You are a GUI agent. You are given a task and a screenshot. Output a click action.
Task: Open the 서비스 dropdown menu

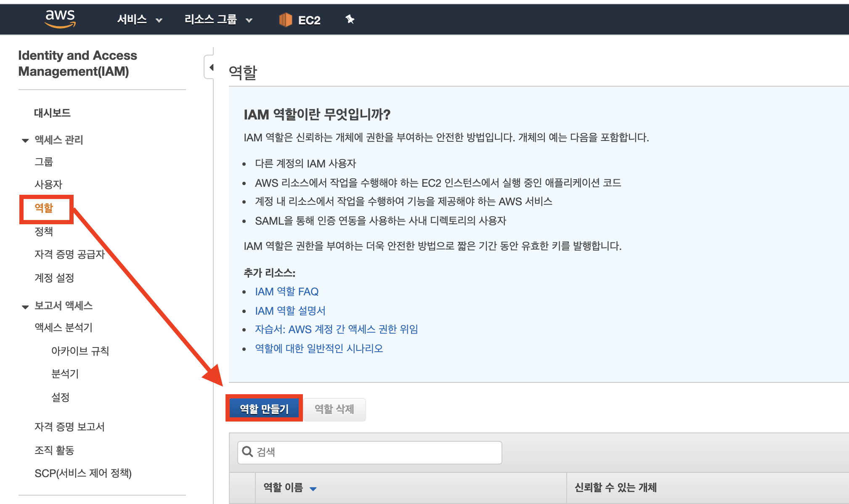tap(139, 20)
